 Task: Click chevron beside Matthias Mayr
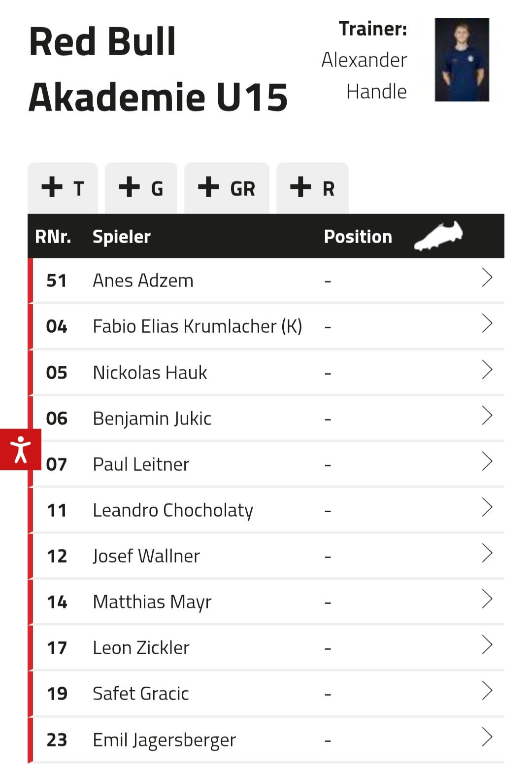click(487, 599)
